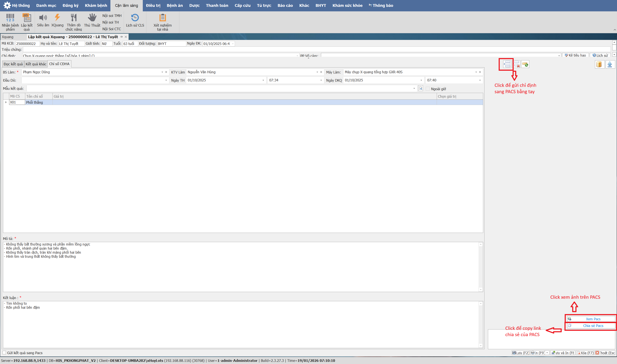Click the send-order-to-PACS icon
The width and height of the screenshot is (617, 364).
pyautogui.click(x=507, y=64)
